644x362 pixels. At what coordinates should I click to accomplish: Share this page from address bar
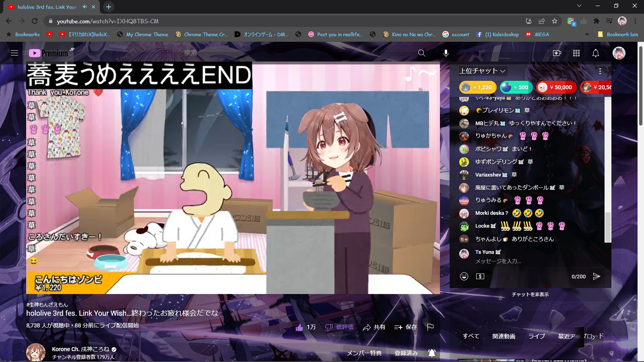[x=542, y=21]
